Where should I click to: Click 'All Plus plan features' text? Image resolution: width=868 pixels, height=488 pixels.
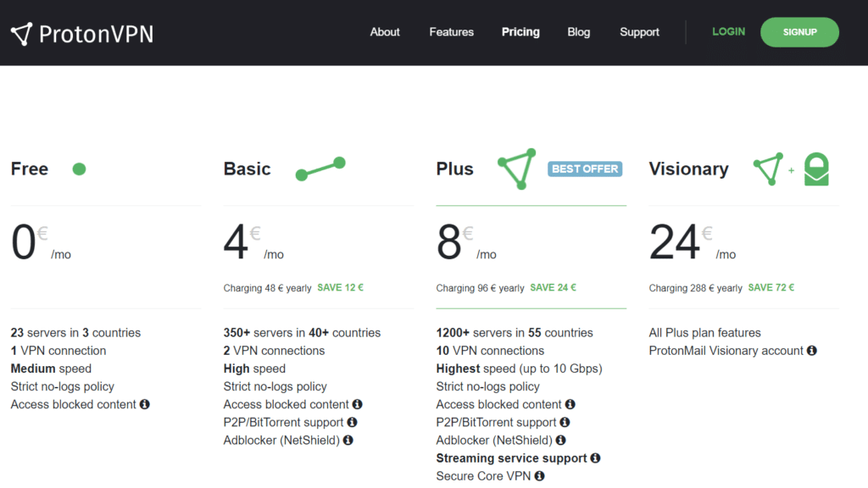coord(704,333)
